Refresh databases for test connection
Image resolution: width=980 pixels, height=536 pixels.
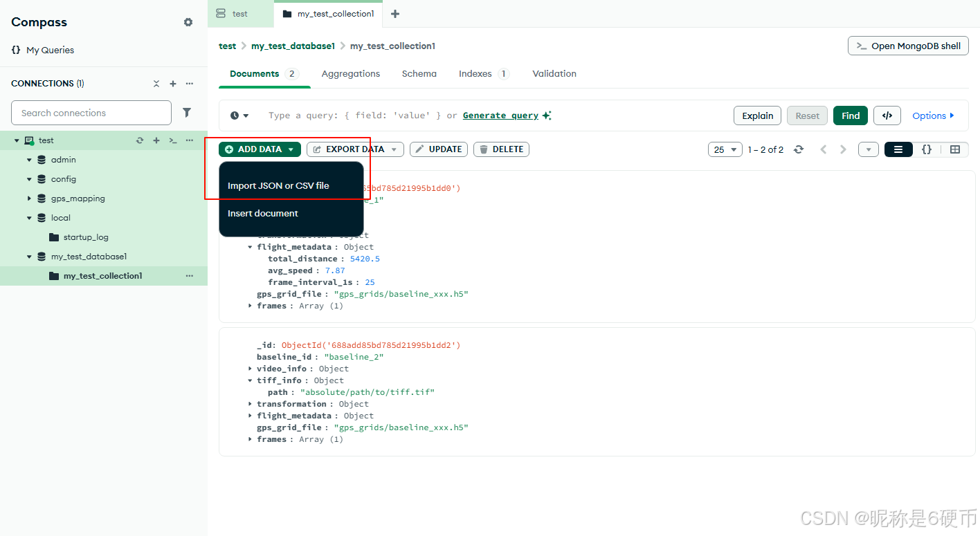point(140,140)
